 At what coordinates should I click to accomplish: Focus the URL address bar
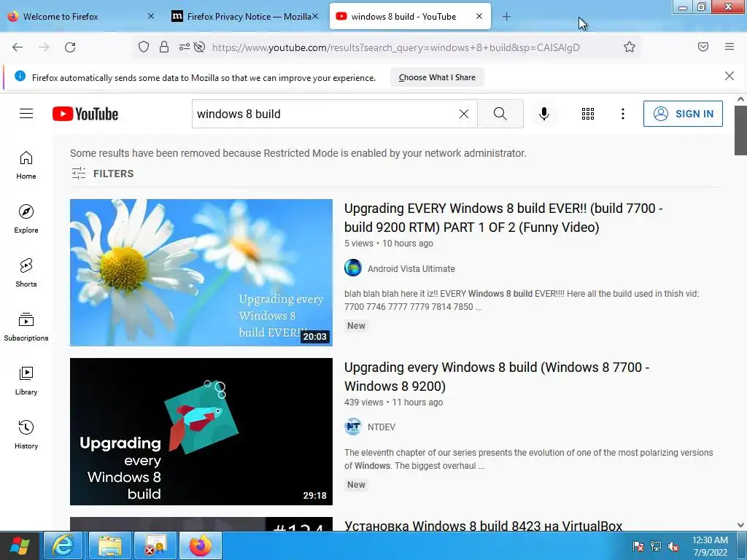395,47
